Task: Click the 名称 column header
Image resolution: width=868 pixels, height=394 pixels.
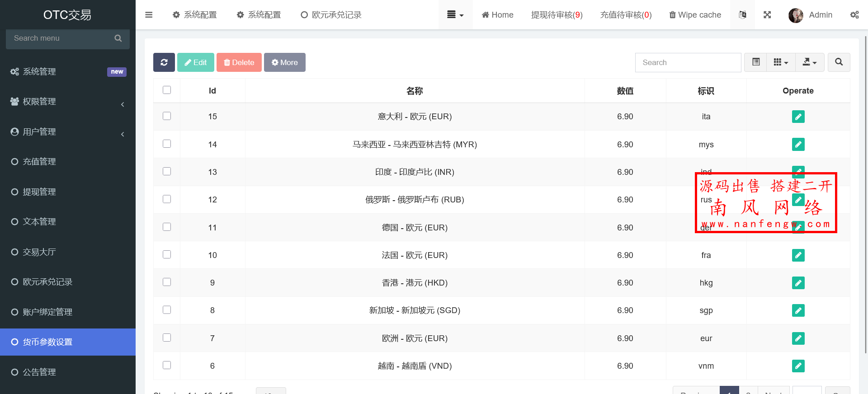Action: tap(415, 91)
